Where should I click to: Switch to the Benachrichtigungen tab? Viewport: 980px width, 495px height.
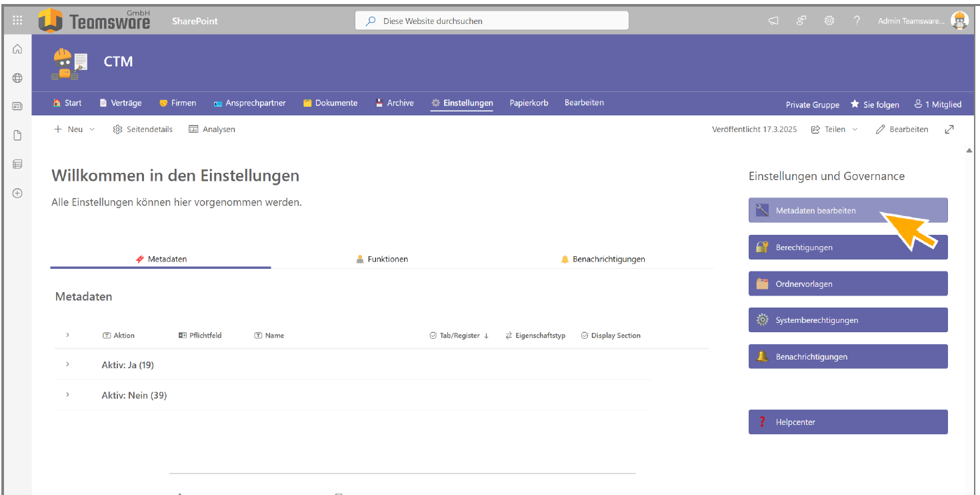(x=603, y=259)
